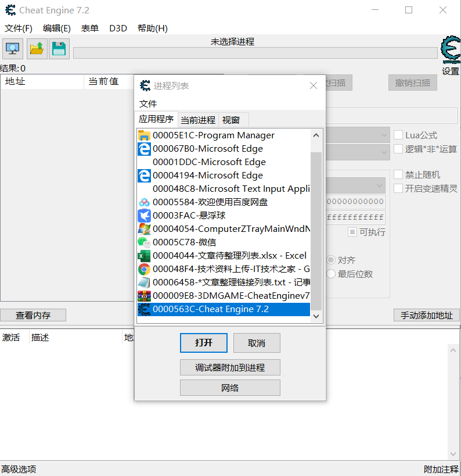
Task: Click Edge icon for process 00004194
Action: click(144, 176)
